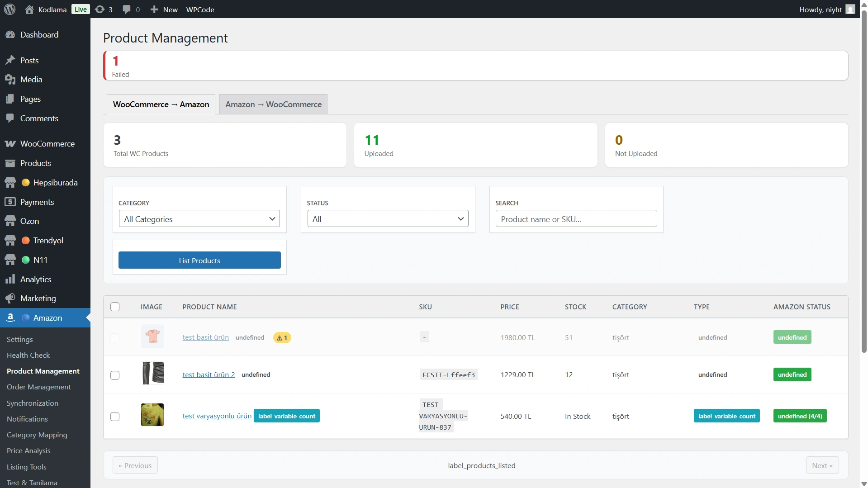The image size is (868, 488).
Task: Open the Analytics bar chart icon
Action: point(10,280)
